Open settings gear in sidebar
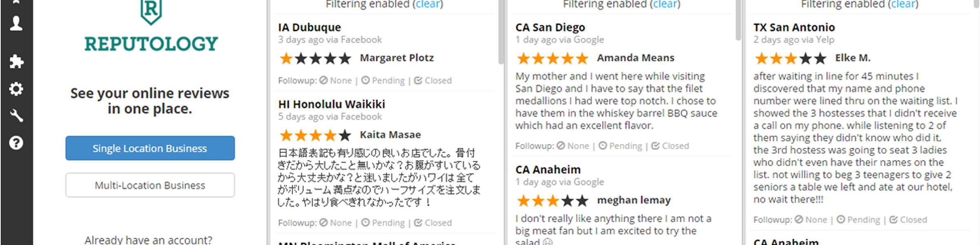The image size is (980, 245). (16, 89)
